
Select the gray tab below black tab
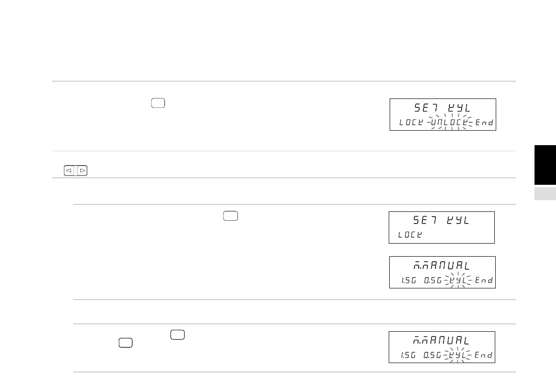point(545,194)
